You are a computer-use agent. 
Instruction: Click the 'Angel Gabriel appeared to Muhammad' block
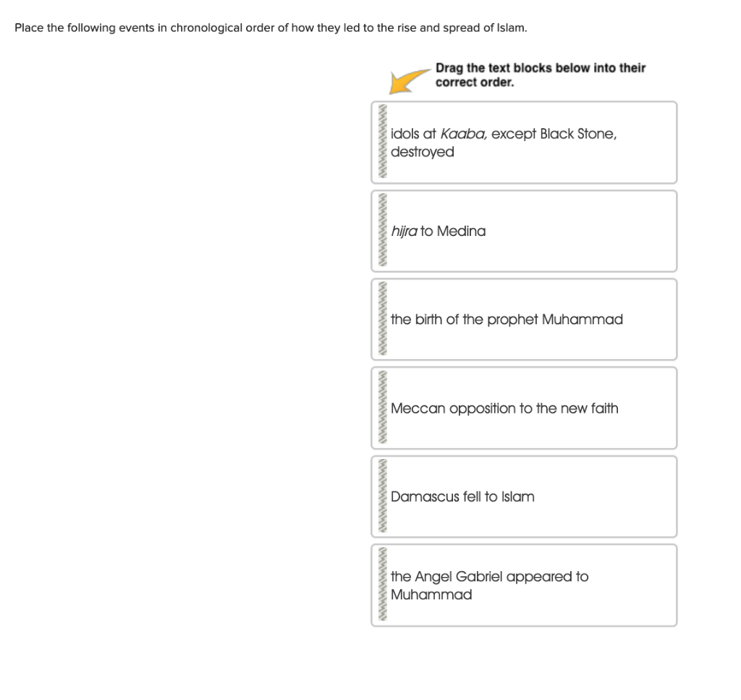pos(524,585)
